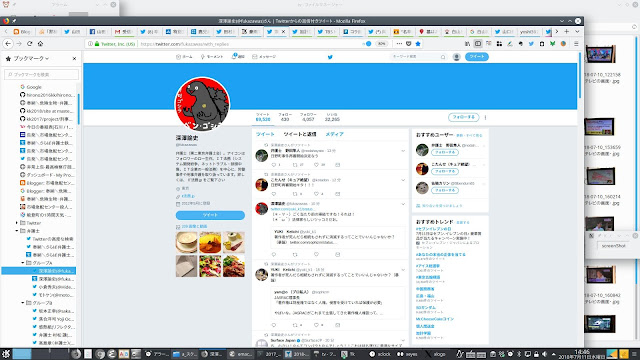Open the list all tabs dropdown
The image size is (640, 360).
(577, 31)
